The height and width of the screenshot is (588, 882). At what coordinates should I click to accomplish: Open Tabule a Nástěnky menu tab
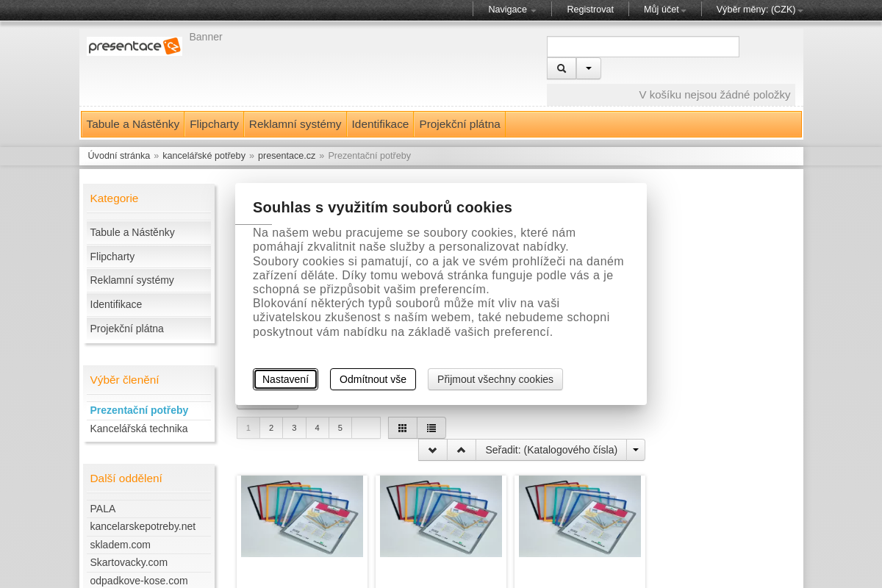pos(133,124)
